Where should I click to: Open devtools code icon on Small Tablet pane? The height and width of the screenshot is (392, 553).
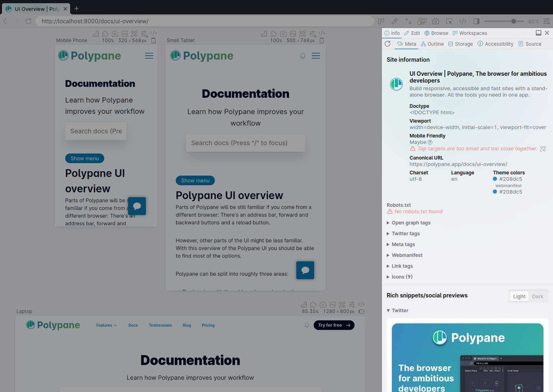322,34
